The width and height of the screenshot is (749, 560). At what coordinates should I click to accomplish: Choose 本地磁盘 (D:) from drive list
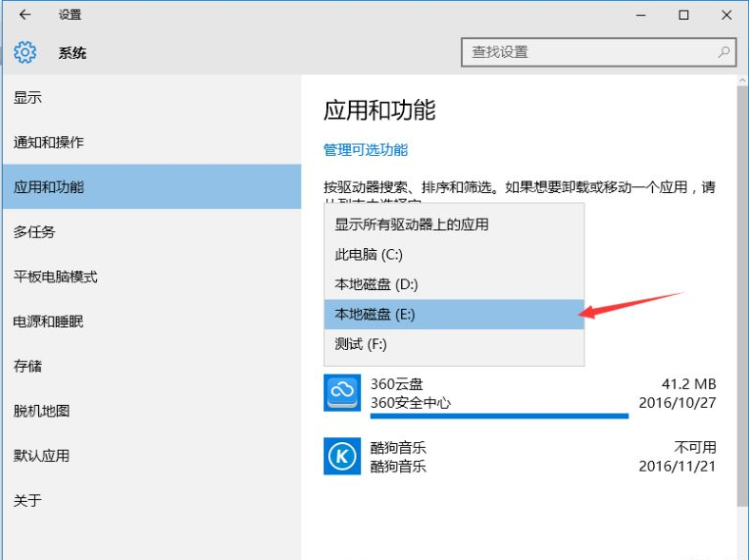pyautogui.click(x=376, y=284)
